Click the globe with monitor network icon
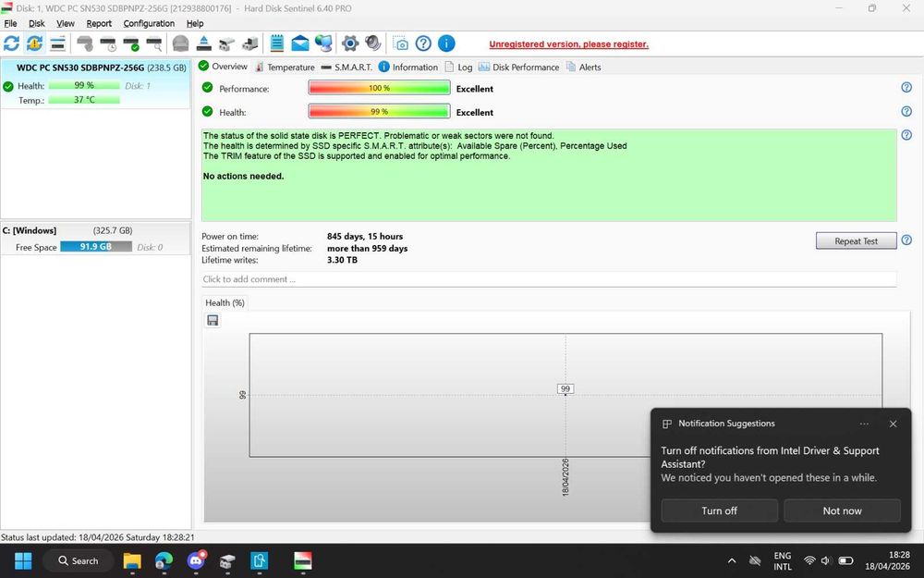 [322, 43]
